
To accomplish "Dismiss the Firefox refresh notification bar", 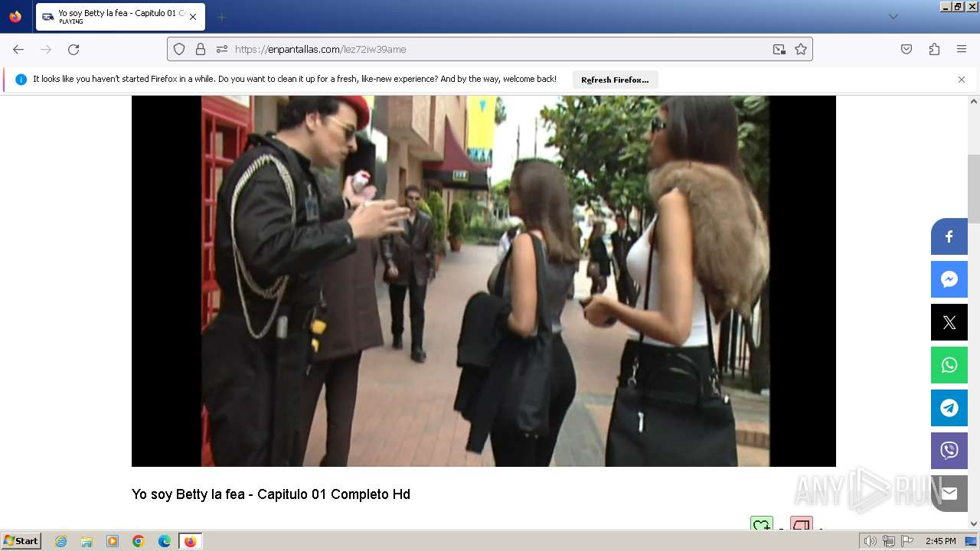I will tap(962, 80).
